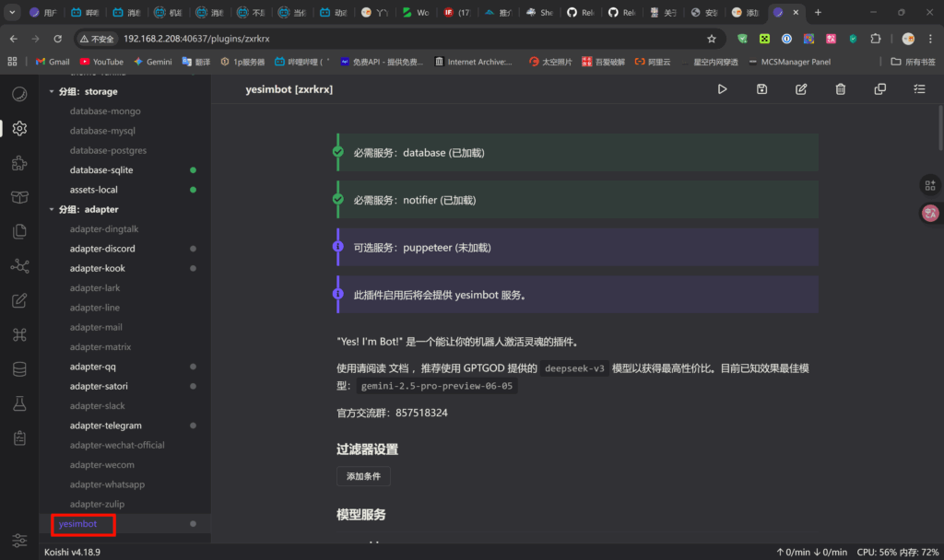Save the plugin configuration via the disk icon
The height and width of the screenshot is (560, 944).
coord(761,88)
